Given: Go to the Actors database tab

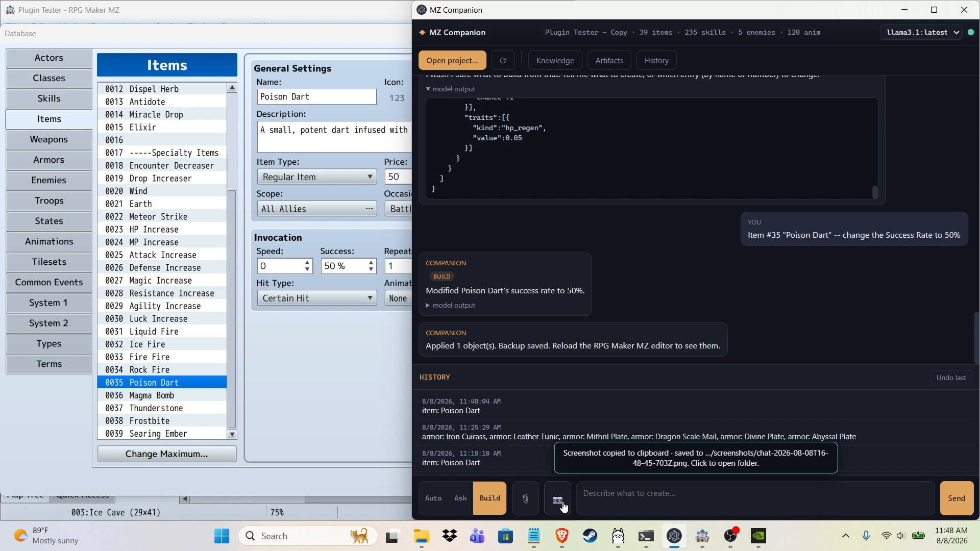Looking at the screenshot, I should tap(49, 58).
